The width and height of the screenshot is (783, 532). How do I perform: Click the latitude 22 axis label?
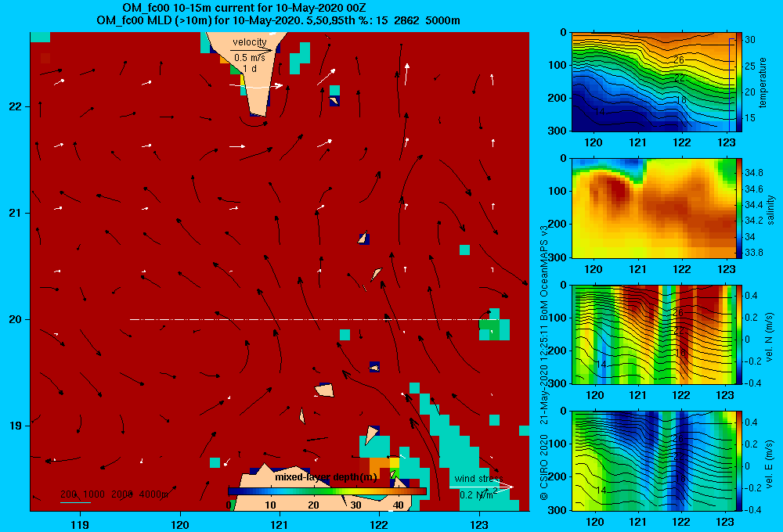coord(16,107)
